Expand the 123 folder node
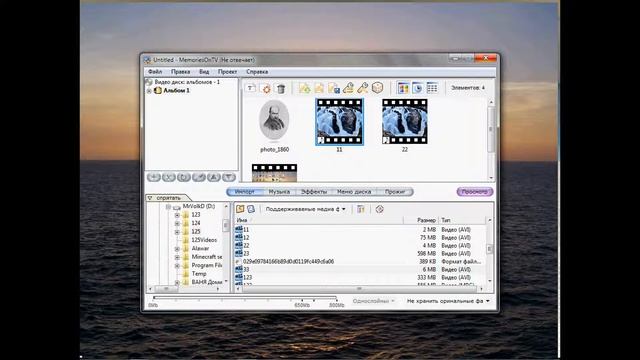640x360 pixels. [177, 215]
